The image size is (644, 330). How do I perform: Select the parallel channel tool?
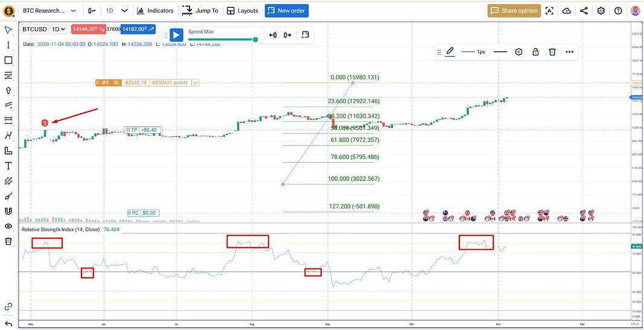8,106
